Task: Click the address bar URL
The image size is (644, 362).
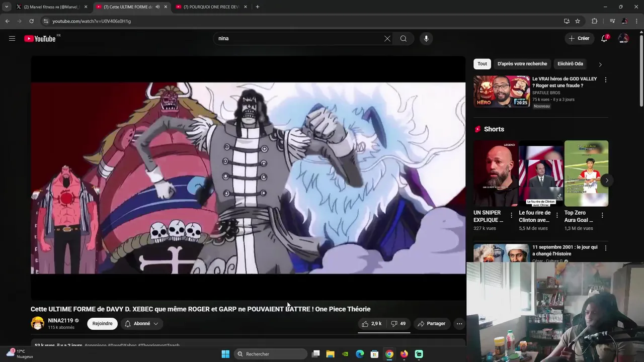Action: pos(92,21)
